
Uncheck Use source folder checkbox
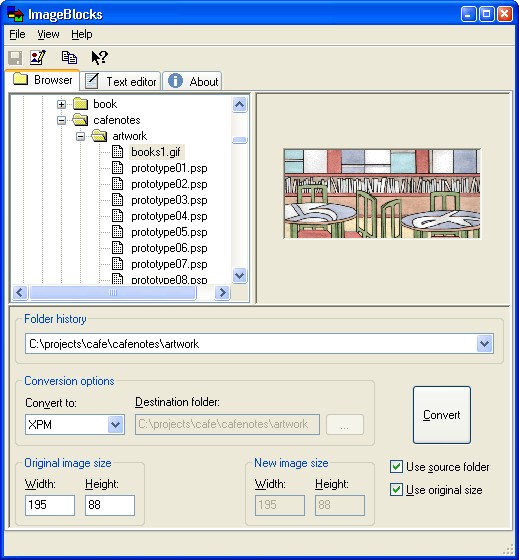point(396,467)
